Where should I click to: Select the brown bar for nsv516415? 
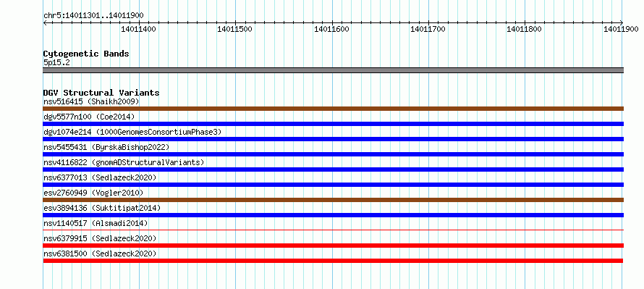click(333, 109)
